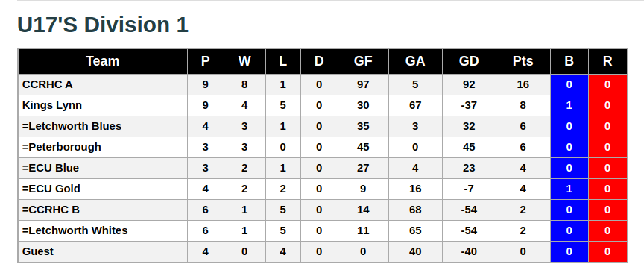The height and width of the screenshot is (276, 644).
Task: Select the =ECU Blue team cell
Action: (x=103, y=169)
